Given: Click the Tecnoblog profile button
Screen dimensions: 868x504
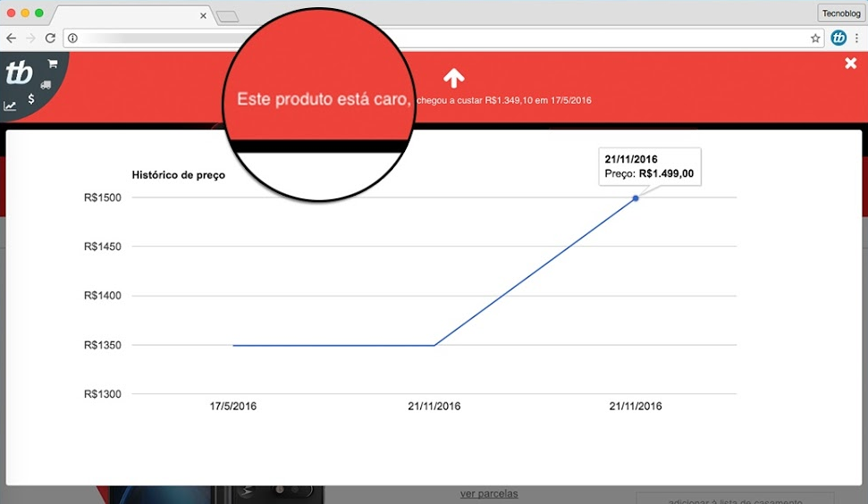Looking at the screenshot, I should pos(841,13).
